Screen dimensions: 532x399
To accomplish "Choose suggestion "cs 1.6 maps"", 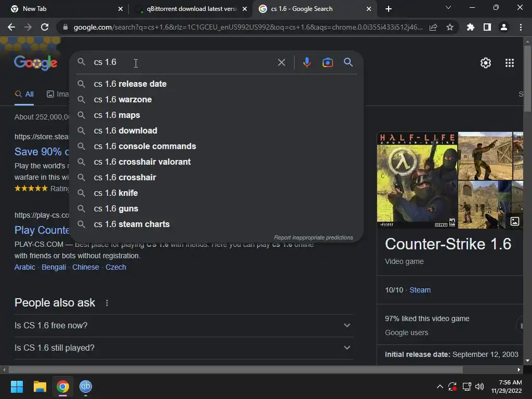I will 216,115.
